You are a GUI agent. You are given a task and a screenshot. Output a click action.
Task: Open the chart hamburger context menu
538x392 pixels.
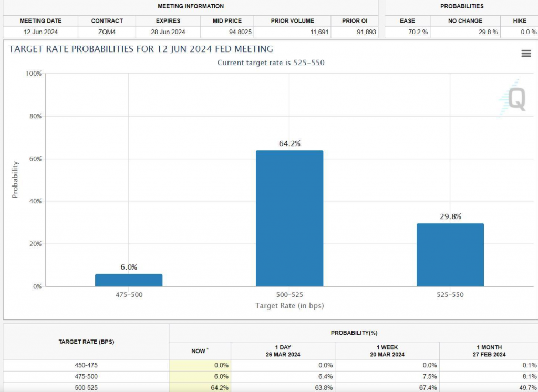pos(526,54)
